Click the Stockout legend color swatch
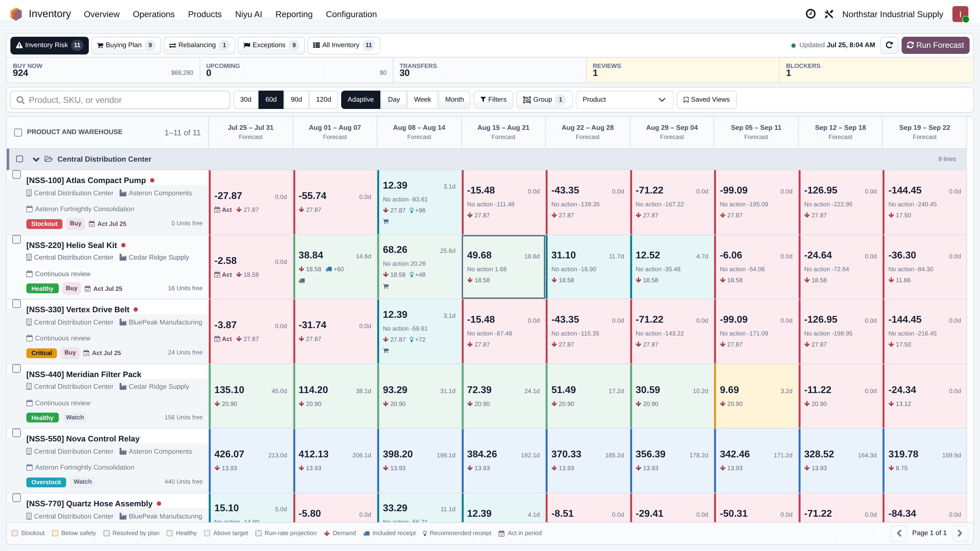The height and width of the screenshot is (551, 980). (x=15, y=533)
